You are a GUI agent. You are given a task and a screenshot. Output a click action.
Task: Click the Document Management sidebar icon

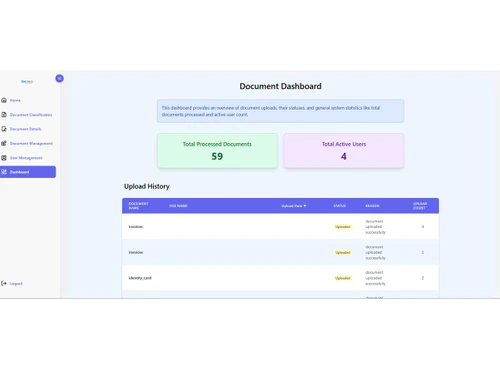click(x=4, y=143)
